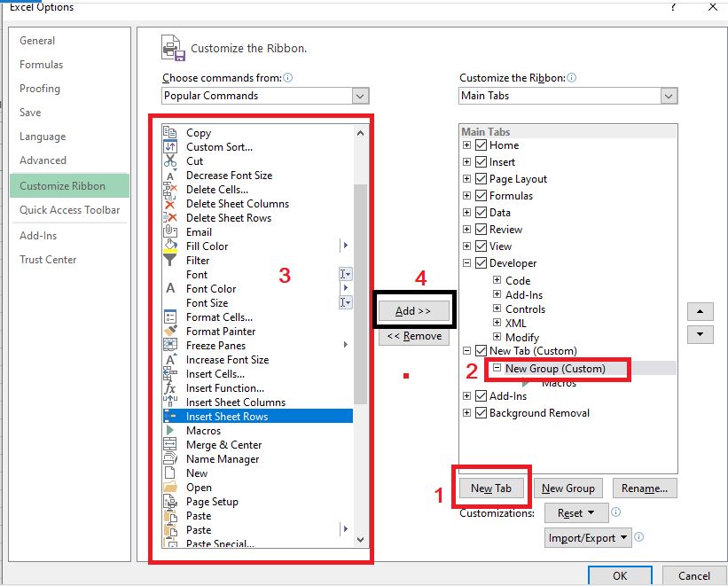This screenshot has height=586, width=728.
Task: Expand the Controls group node
Action: click(x=497, y=309)
